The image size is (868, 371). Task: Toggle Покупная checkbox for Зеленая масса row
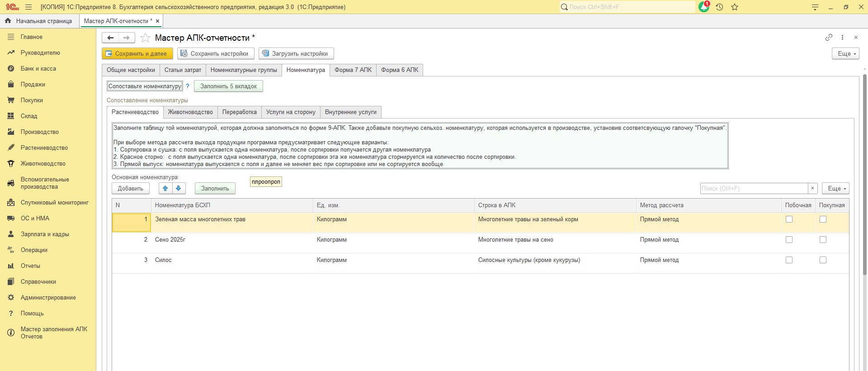pyautogui.click(x=823, y=219)
